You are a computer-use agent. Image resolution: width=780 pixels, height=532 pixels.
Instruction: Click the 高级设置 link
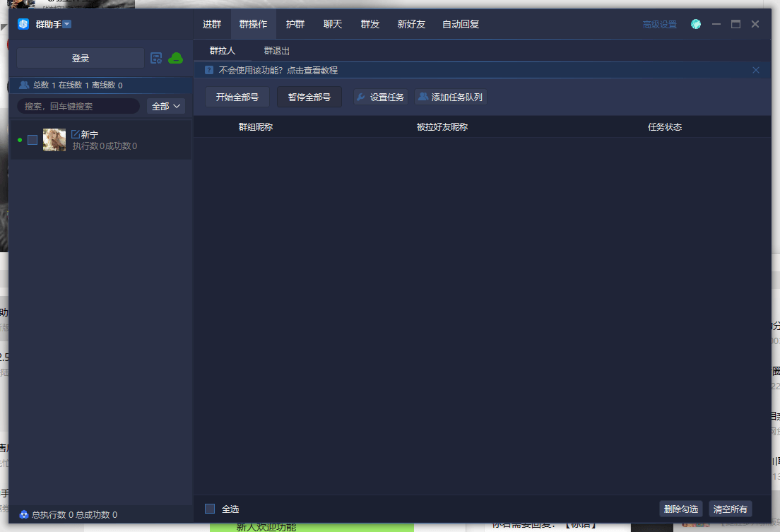click(659, 25)
